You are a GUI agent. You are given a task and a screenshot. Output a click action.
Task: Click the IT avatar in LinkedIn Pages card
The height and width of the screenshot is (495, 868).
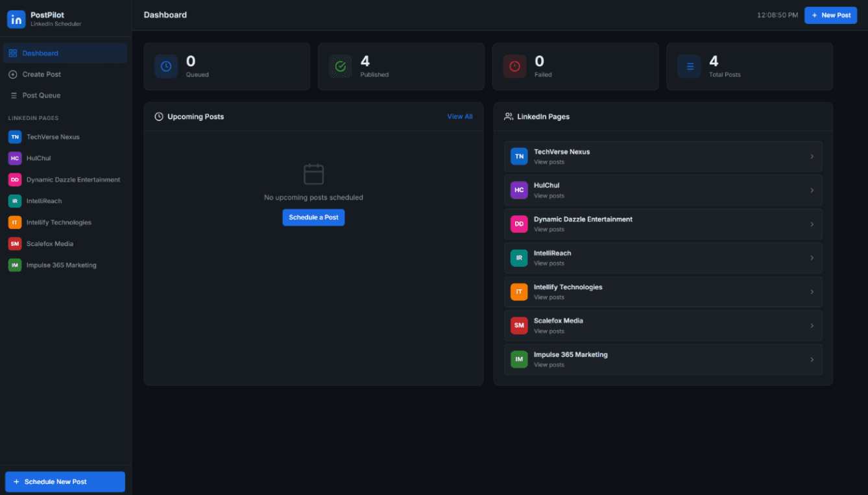(x=519, y=292)
